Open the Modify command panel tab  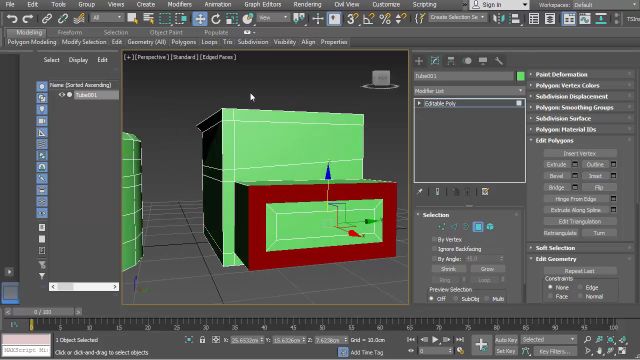(435, 61)
